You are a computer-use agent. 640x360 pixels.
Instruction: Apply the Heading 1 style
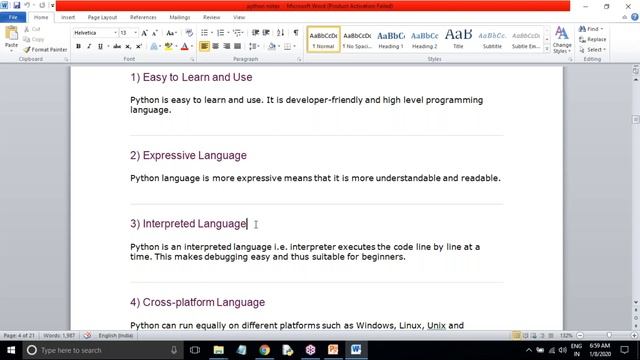391,40
